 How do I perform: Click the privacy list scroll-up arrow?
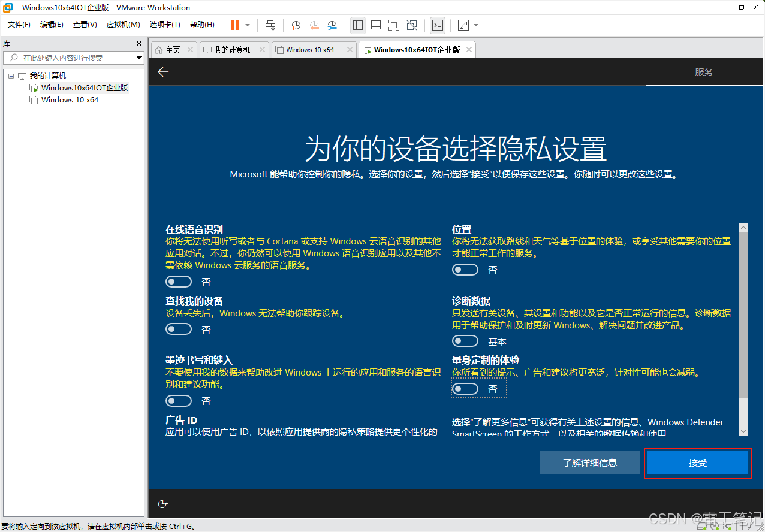click(x=743, y=228)
